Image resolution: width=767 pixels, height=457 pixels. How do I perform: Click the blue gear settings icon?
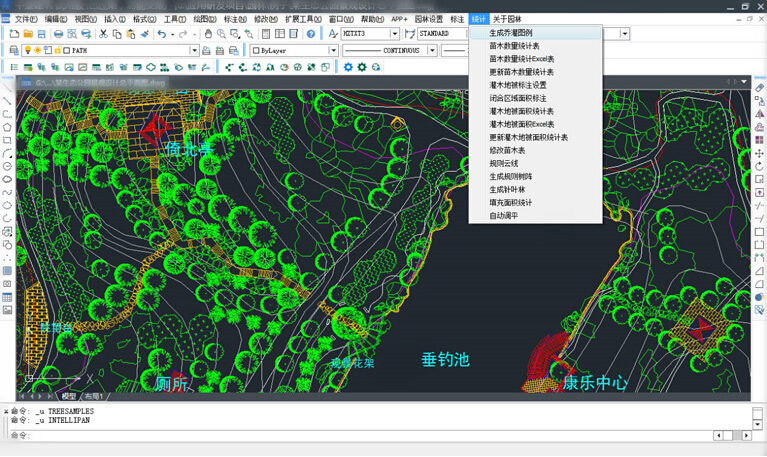pyautogui.click(x=348, y=67)
